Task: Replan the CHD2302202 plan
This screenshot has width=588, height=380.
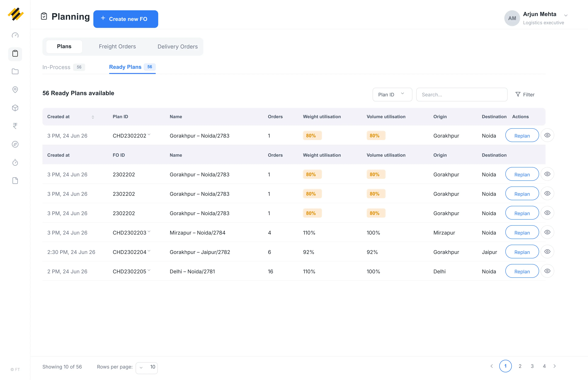Action: point(522,135)
